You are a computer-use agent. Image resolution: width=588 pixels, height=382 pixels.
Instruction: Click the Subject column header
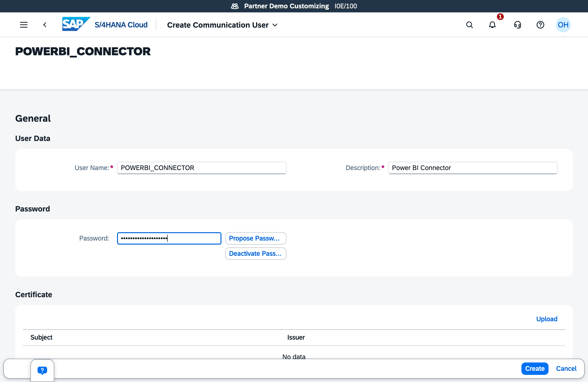pyautogui.click(x=41, y=337)
